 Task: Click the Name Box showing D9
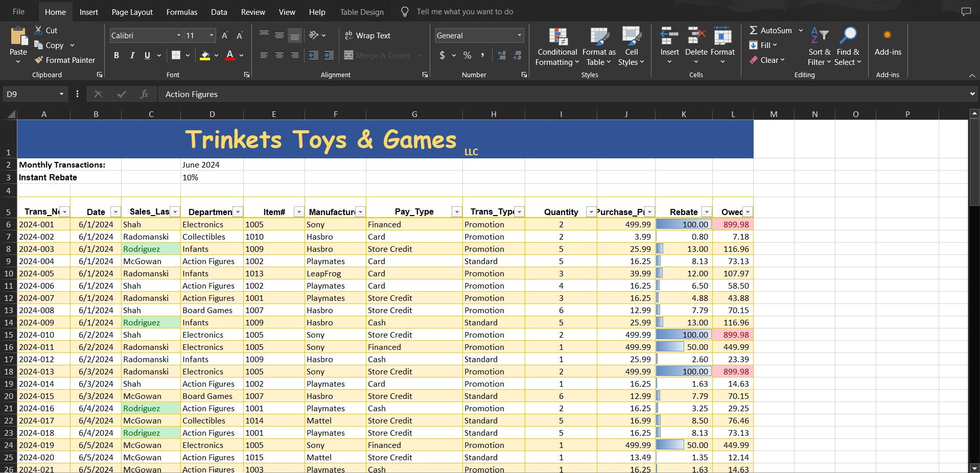(x=31, y=94)
